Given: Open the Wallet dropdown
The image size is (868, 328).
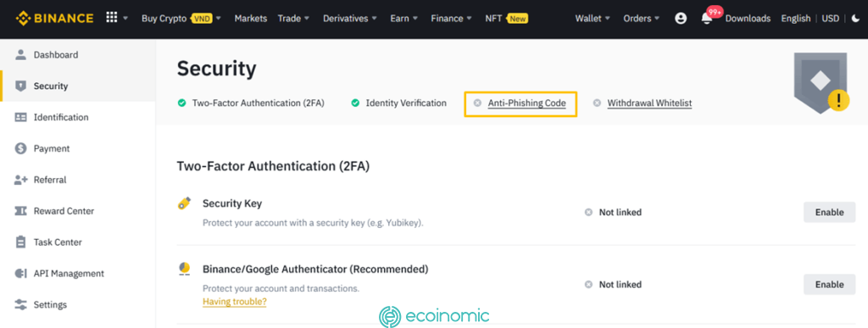Looking at the screenshot, I should 593,19.
